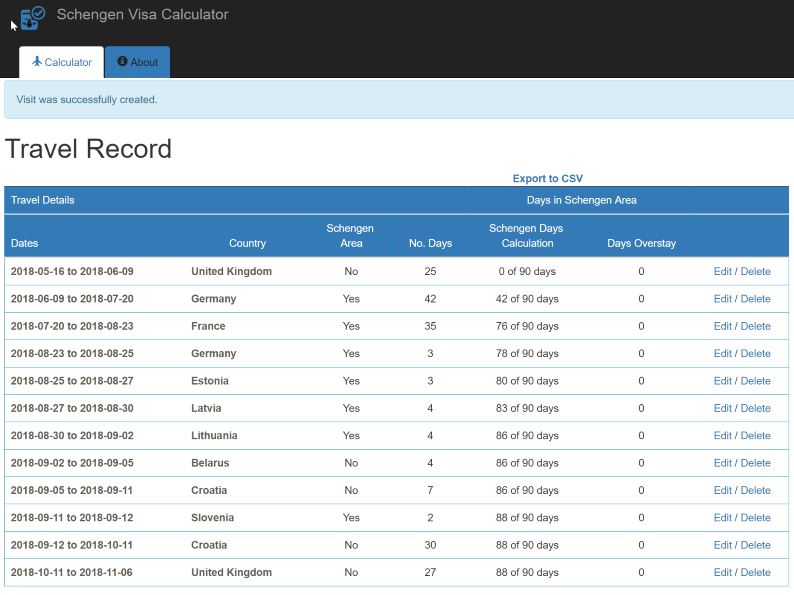This screenshot has width=794, height=595.
Task: Edit the France visit row
Action: point(722,326)
